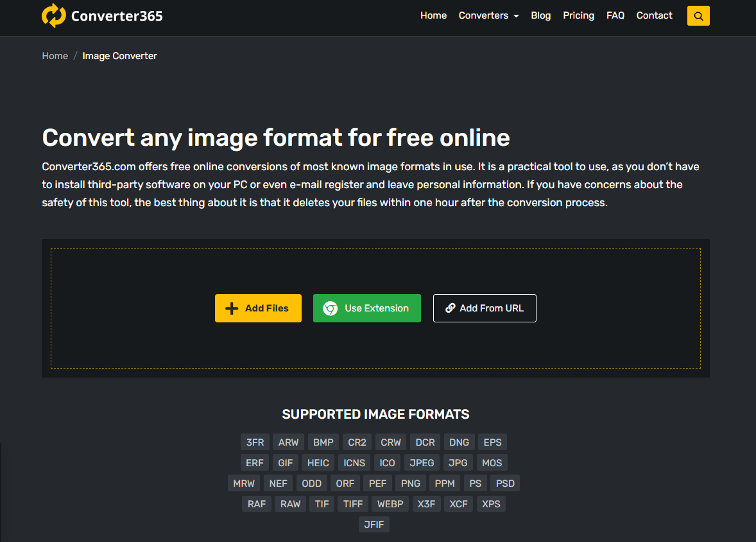Click the Use Extension Chrome button
Viewport: 756px width, 542px height.
click(x=366, y=308)
